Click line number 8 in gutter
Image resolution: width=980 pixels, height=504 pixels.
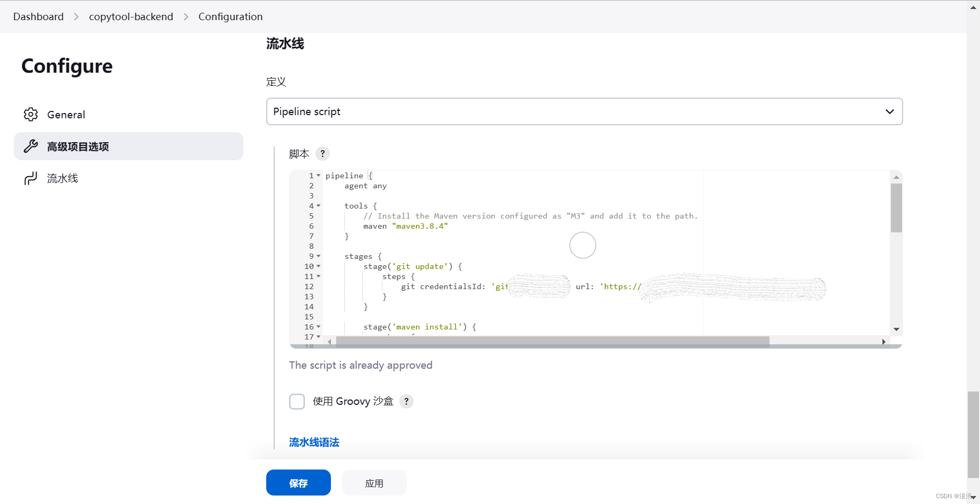(311, 246)
